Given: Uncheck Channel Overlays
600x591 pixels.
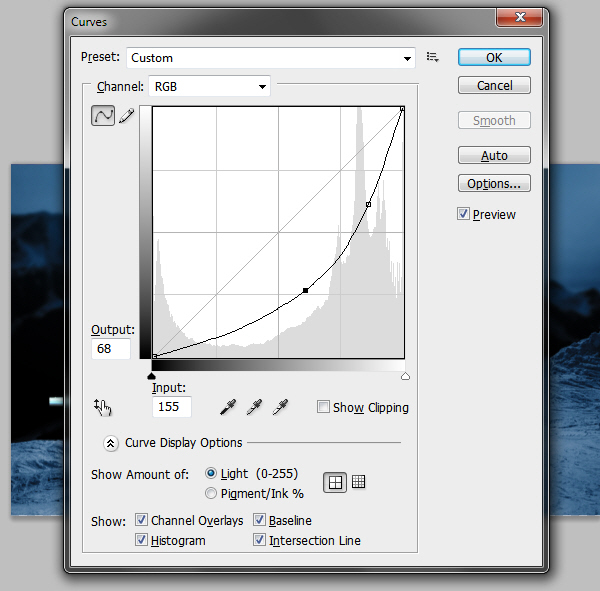Looking at the screenshot, I should pos(141,520).
